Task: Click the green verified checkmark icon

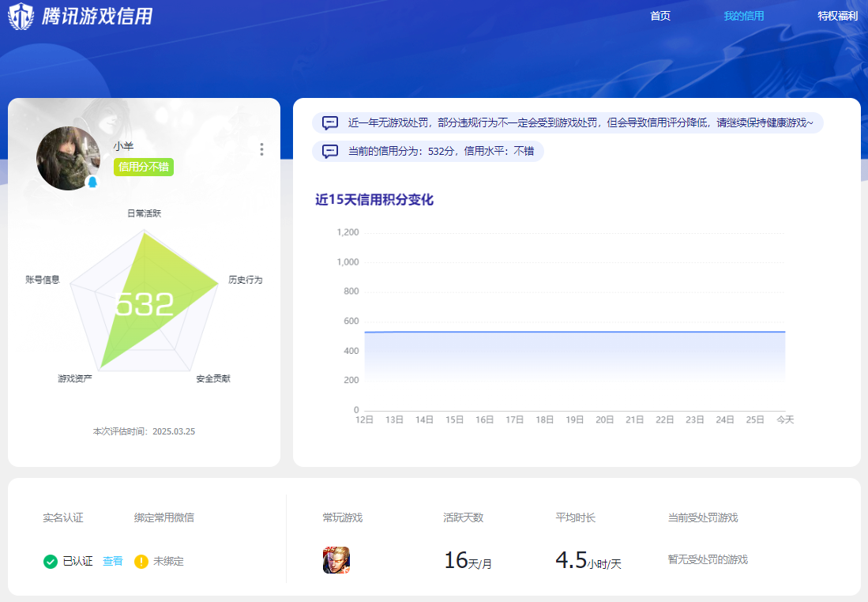Action: 51,562
